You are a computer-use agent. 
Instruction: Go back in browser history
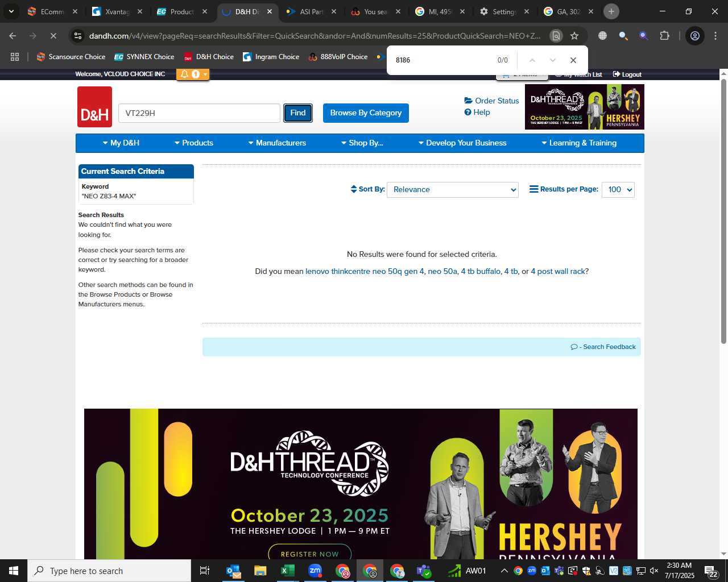[x=13, y=36]
